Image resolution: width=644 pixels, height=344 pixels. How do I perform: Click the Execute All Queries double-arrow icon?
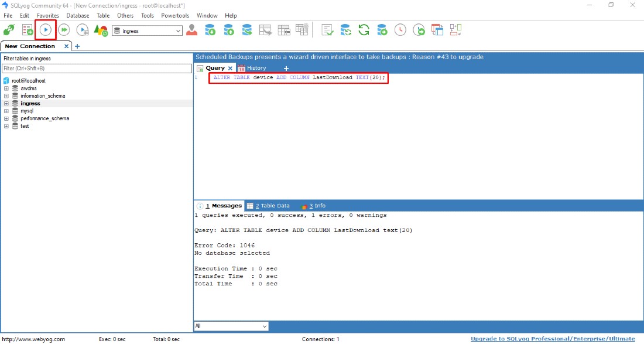(x=64, y=30)
